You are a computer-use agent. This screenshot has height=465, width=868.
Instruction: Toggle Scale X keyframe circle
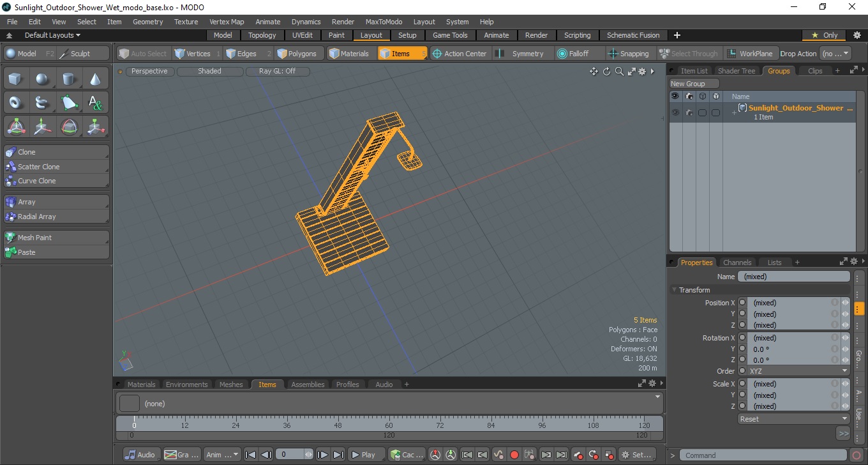point(742,384)
